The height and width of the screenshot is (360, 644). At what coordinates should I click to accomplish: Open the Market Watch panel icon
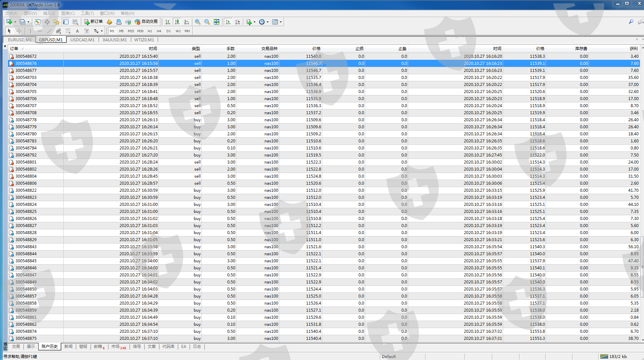[x=38, y=22]
